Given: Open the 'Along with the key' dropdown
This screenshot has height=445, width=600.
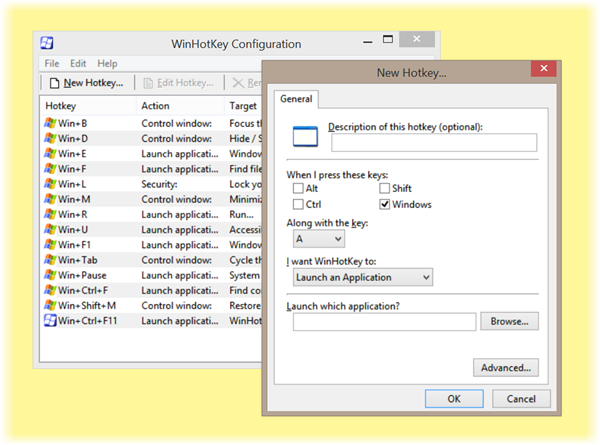Looking at the screenshot, I should (318, 239).
